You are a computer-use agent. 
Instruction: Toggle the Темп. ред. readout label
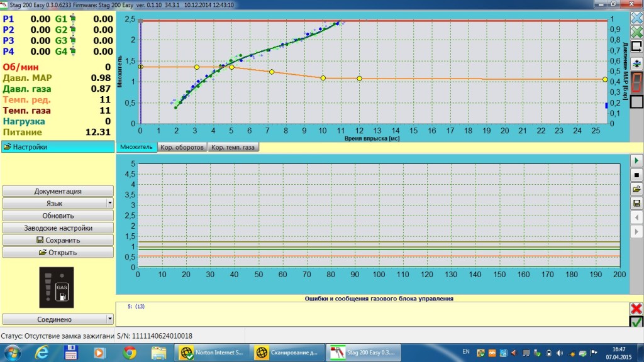pyautogui.click(x=27, y=100)
